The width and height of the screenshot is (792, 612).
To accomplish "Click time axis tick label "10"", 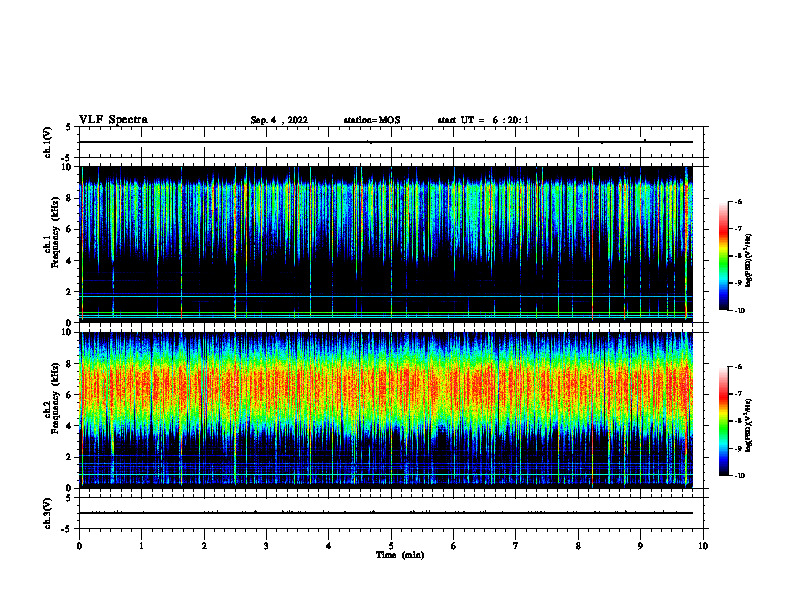I will click(703, 546).
